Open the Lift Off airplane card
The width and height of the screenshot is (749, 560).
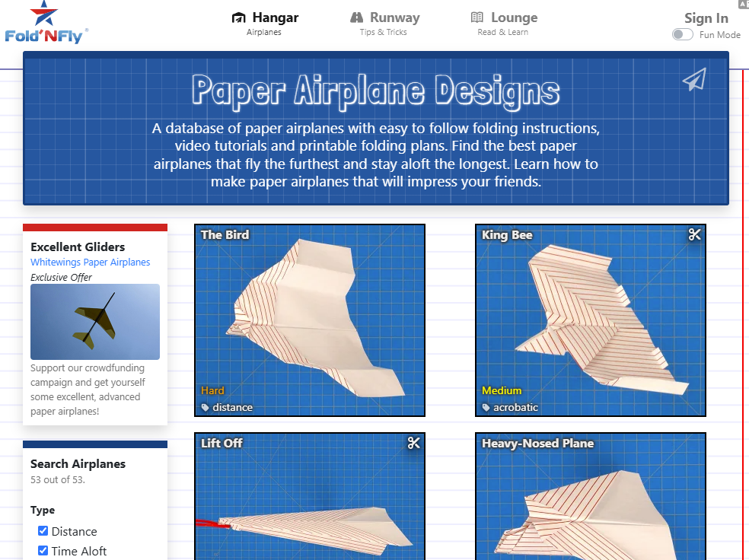(310, 497)
